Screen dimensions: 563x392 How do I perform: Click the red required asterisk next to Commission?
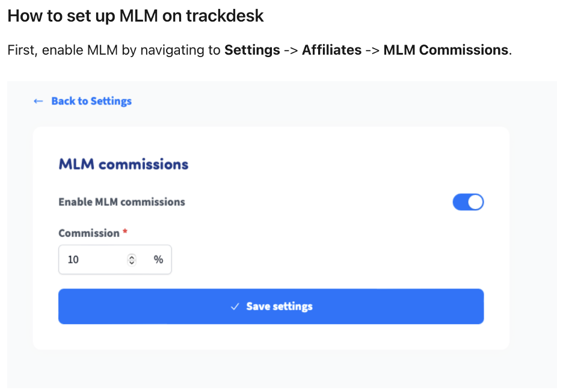pyautogui.click(x=125, y=231)
